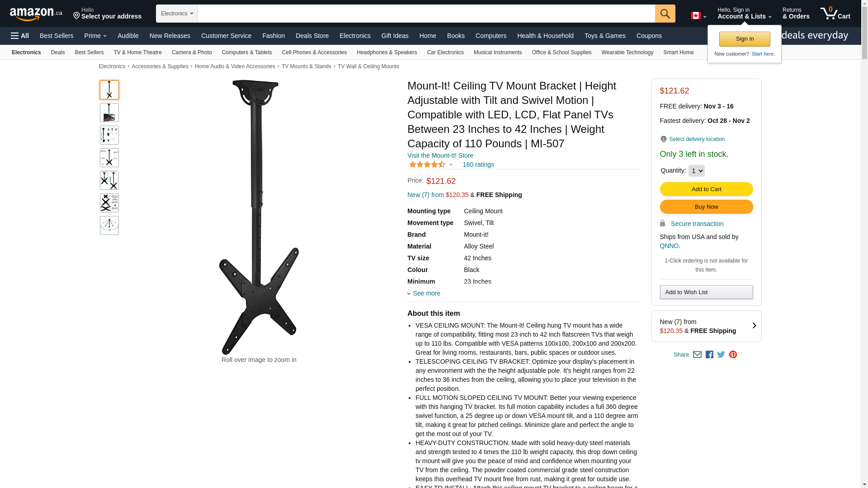
Task: Select the second product thumbnail image
Action: point(109,113)
